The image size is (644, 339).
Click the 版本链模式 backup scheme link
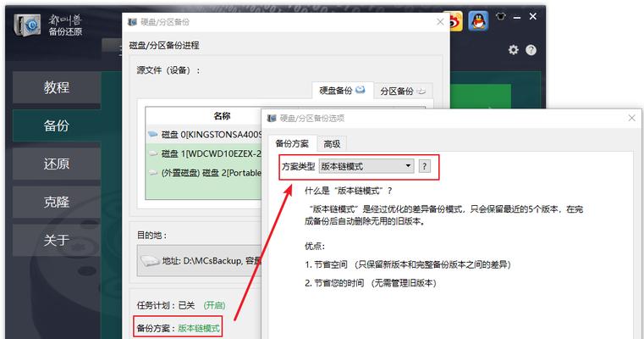click(x=199, y=328)
